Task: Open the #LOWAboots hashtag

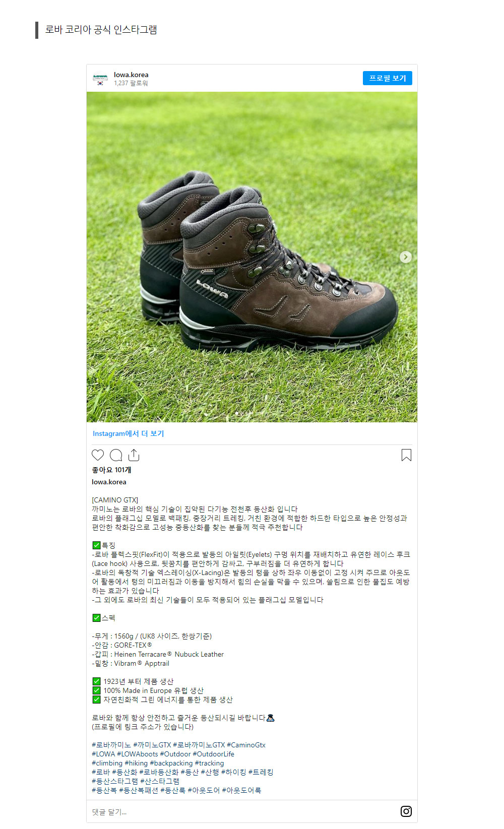Action: pyautogui.click(x=138, y=754)
